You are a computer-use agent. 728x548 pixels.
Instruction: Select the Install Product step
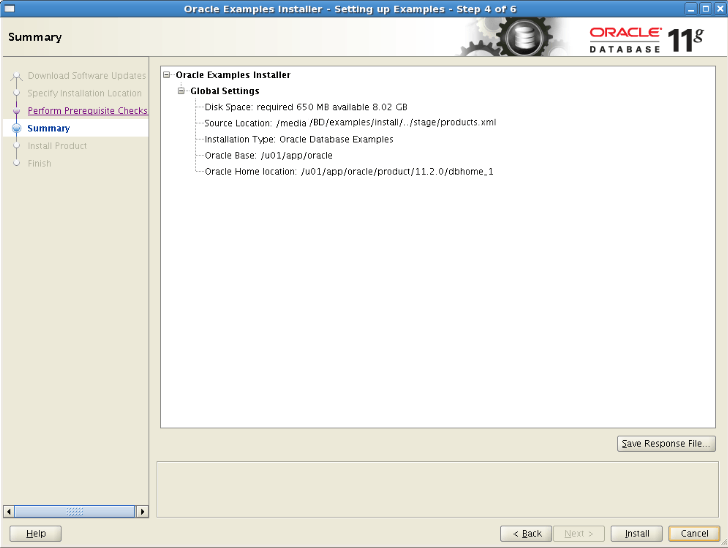[x=57, y=146]
